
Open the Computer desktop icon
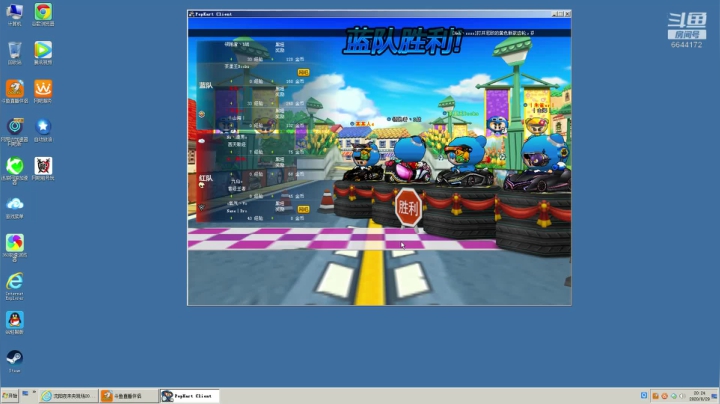(15, 14)
